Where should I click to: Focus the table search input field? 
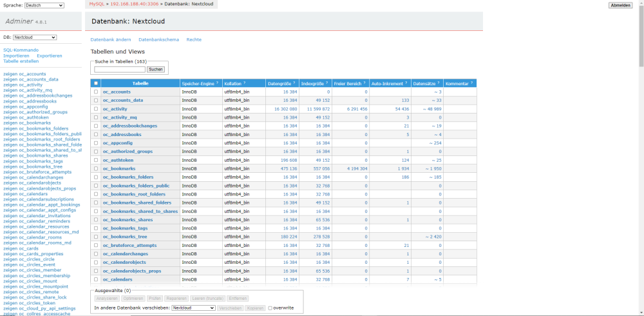pos(120,70)
